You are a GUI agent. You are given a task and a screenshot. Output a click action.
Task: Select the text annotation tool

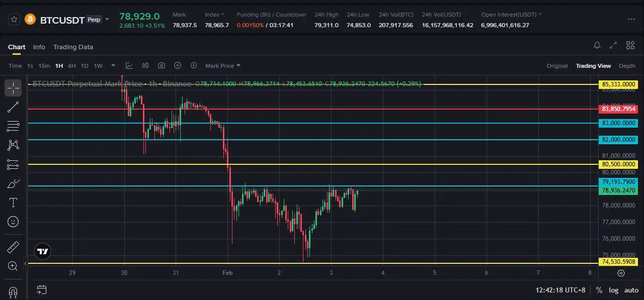click(x=13, y=203)
